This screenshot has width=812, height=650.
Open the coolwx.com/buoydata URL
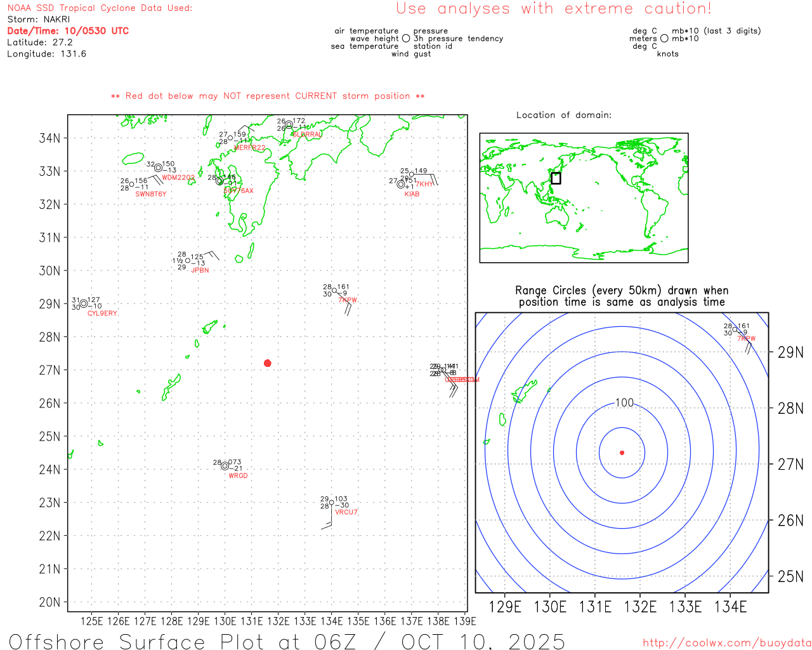coord(727,643)
